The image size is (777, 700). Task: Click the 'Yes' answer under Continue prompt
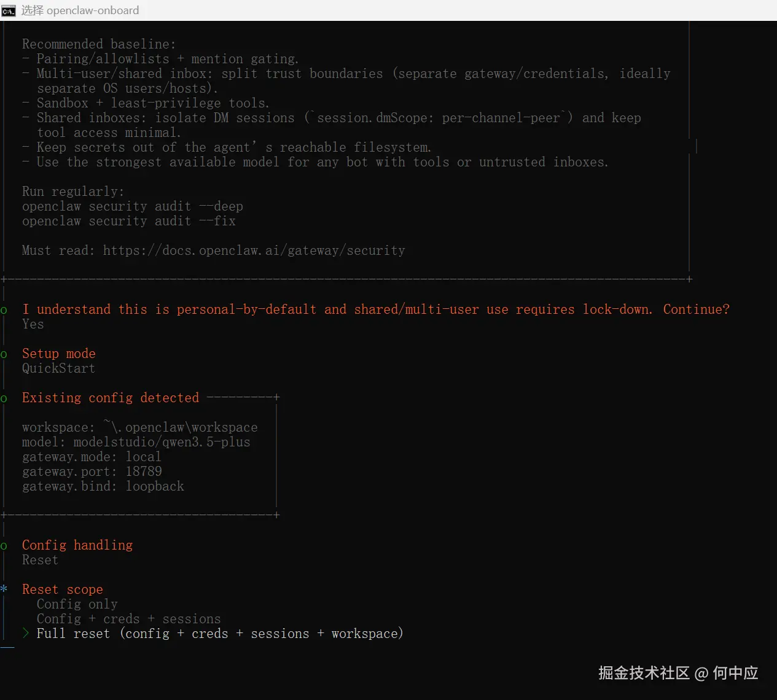point(33,324)
